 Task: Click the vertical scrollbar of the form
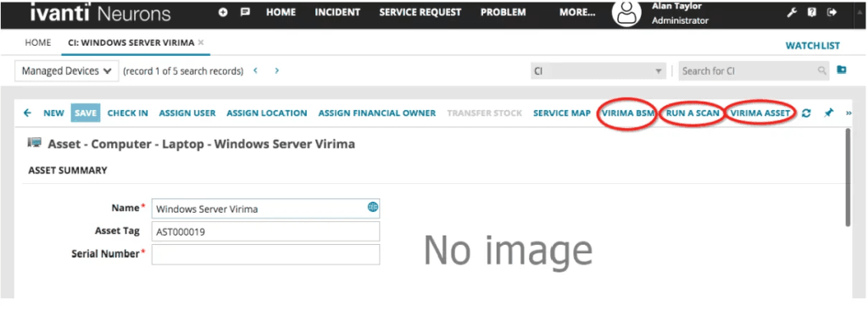click(x=848, y=177)
